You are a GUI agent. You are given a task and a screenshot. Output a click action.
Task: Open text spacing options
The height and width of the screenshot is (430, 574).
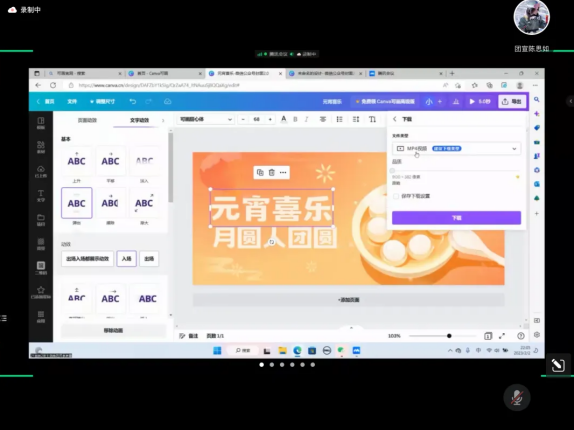tap(356, 119)
